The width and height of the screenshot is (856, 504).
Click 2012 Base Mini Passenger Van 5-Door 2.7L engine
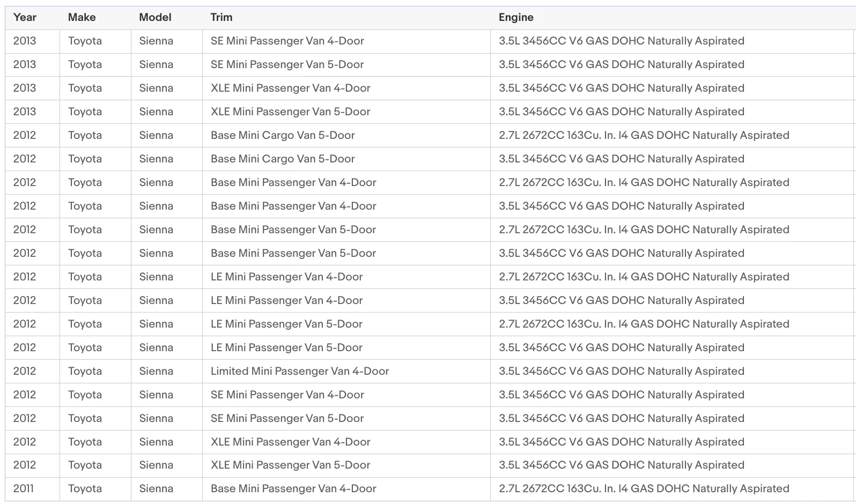[x=644, y=229]
